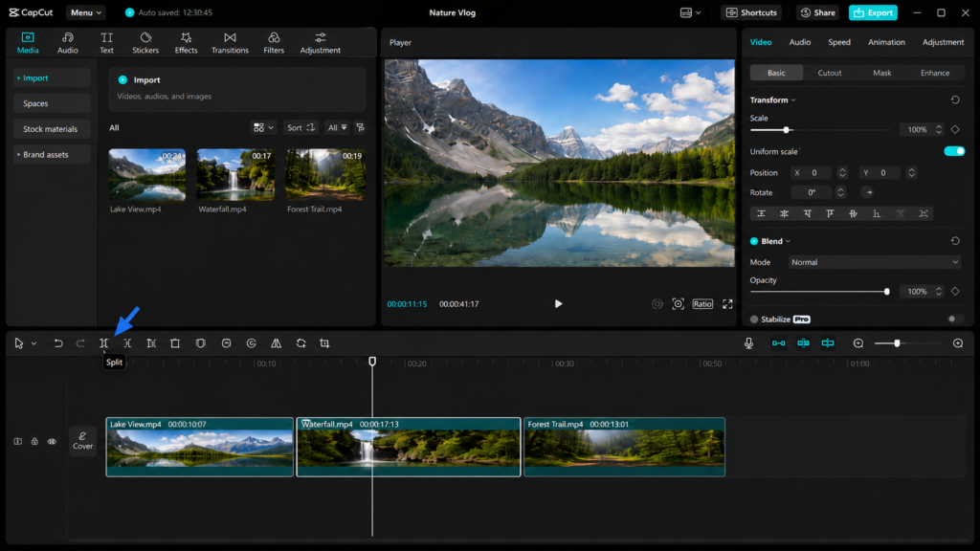Toggle Uniform scale switch
Screen dimensions: 980x551
click(954, 151)
